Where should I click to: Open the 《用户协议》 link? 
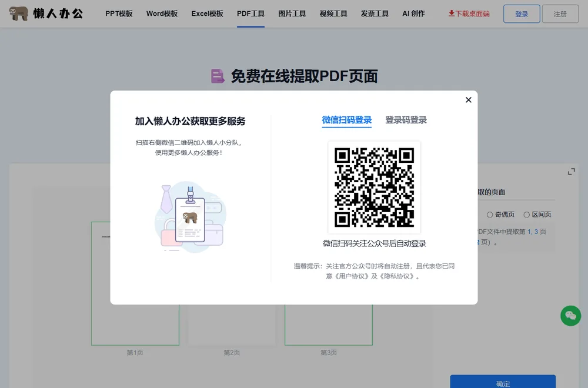point(352,276)
